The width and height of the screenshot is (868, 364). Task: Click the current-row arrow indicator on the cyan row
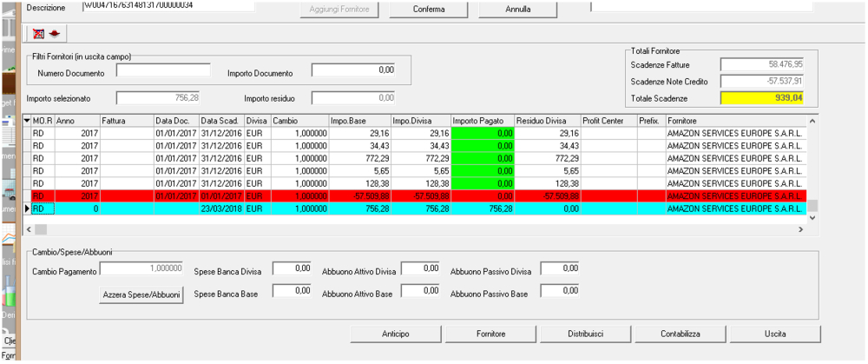[26, 209]
